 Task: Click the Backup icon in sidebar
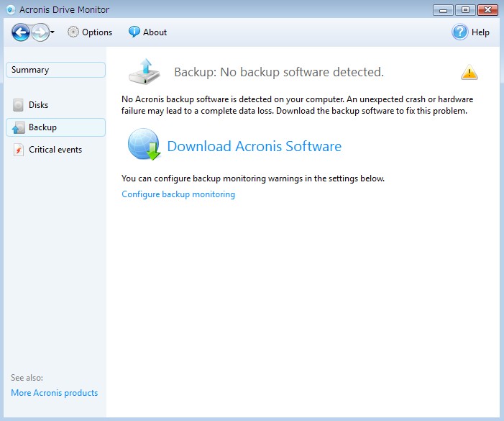pos(18,127)
